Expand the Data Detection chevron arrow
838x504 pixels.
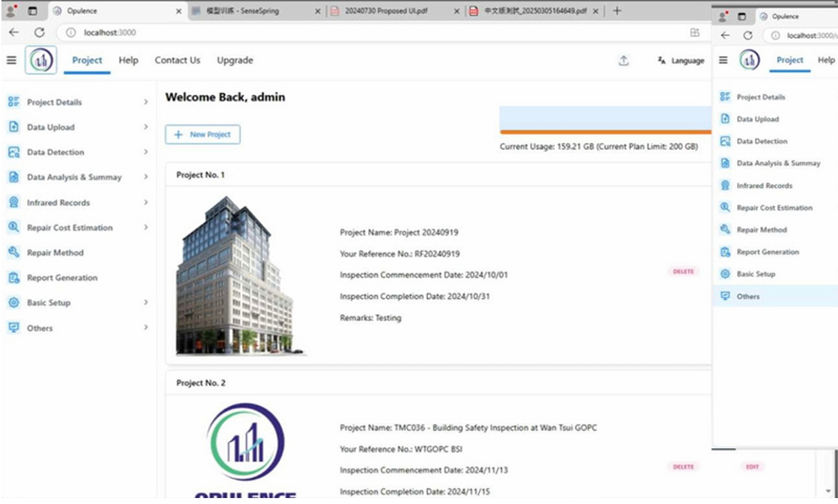[x=146, y=153]
